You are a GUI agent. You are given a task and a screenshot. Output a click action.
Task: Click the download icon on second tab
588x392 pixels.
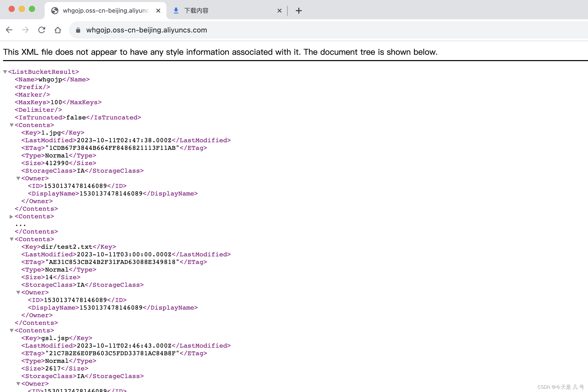176,11
